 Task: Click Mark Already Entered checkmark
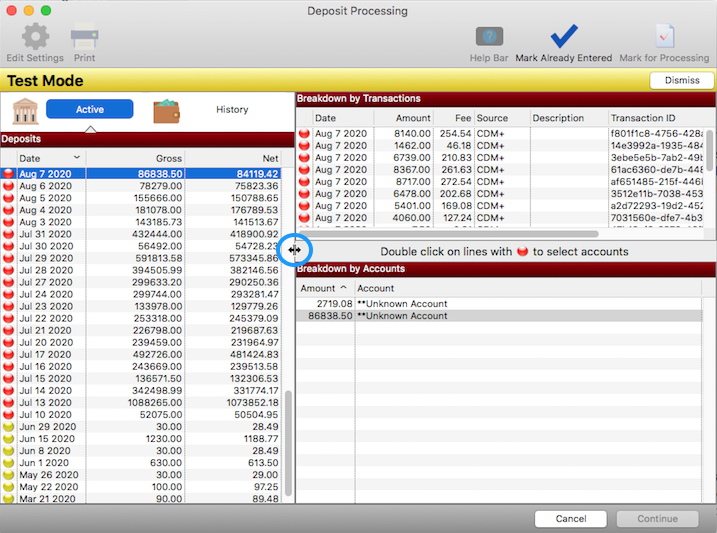[563, 37]
